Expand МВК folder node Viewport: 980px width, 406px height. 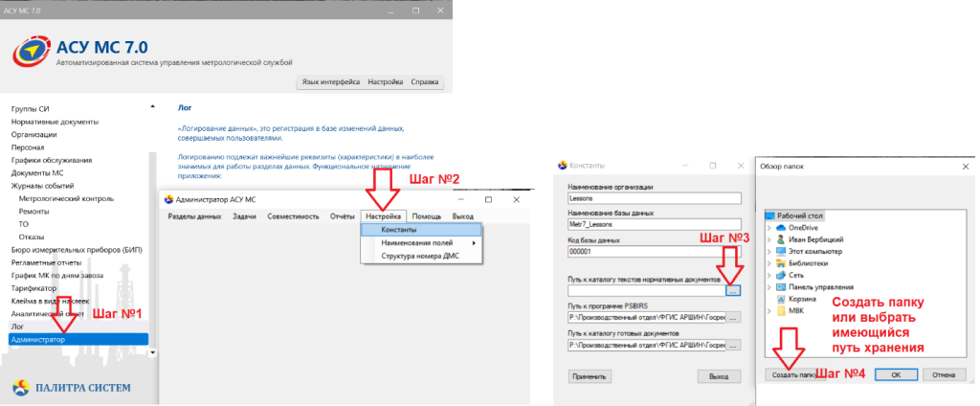click(x=768, y=311)
